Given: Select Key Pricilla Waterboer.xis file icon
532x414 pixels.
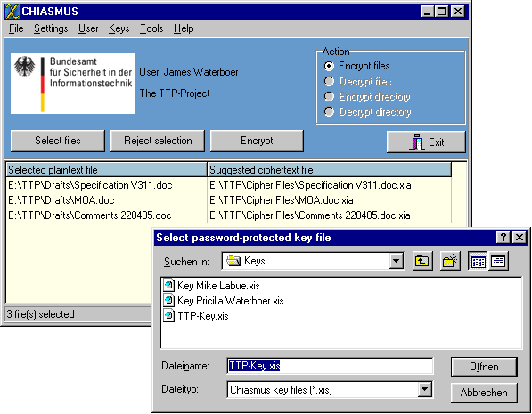Looking at the screenshot, I should pyautogui.click(x=169, y=301).
